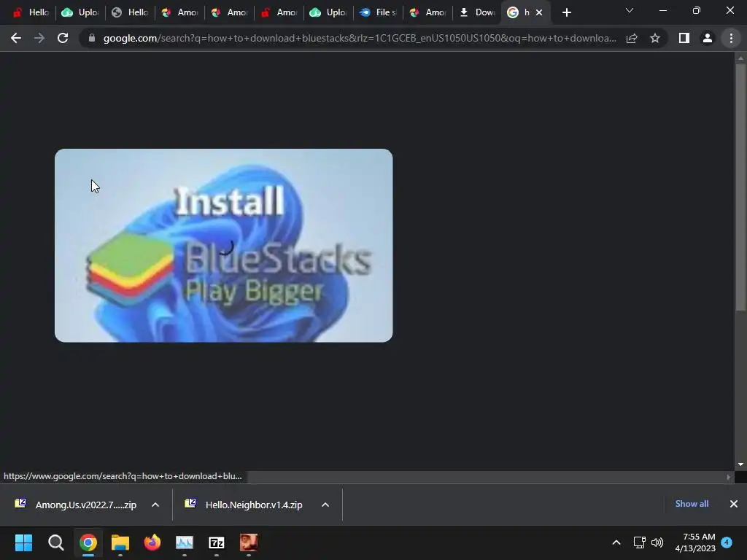
Task: Open Chrome side panel
Action: (684, 38)
